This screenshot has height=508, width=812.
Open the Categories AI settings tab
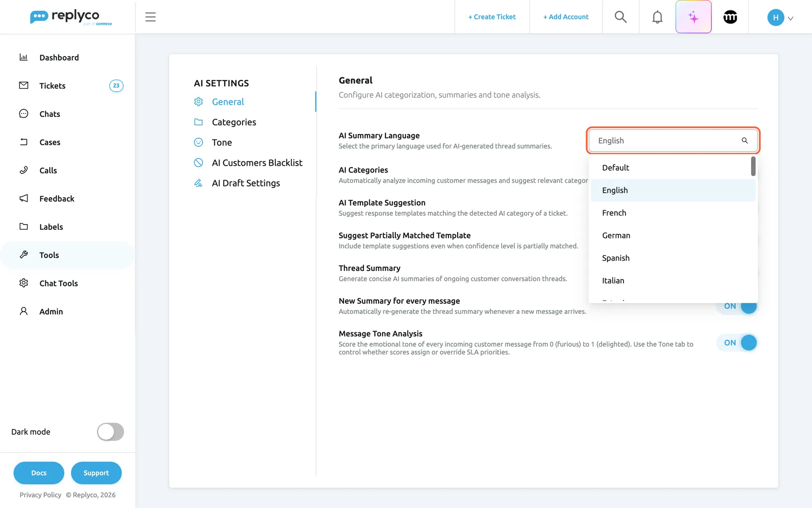pyautogui.click(x=234, y=122)
